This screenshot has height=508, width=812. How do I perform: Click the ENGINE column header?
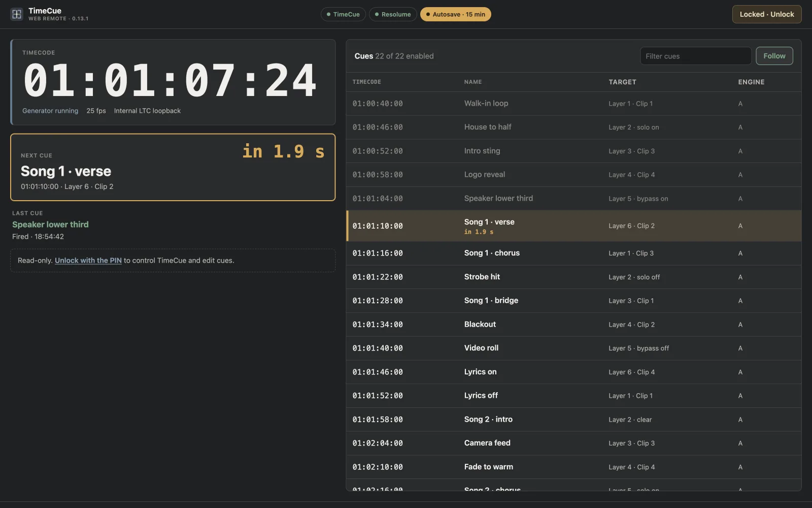(751, 82)
